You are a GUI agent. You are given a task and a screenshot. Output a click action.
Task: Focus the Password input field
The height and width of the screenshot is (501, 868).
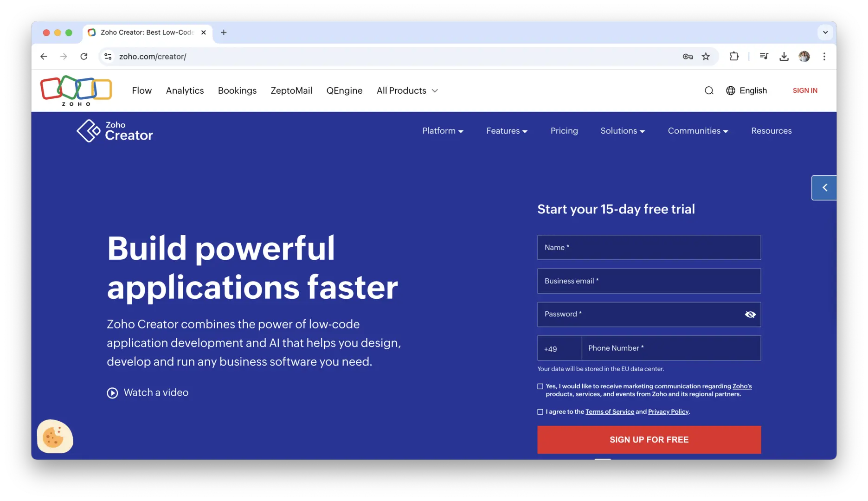click(649, 315)
